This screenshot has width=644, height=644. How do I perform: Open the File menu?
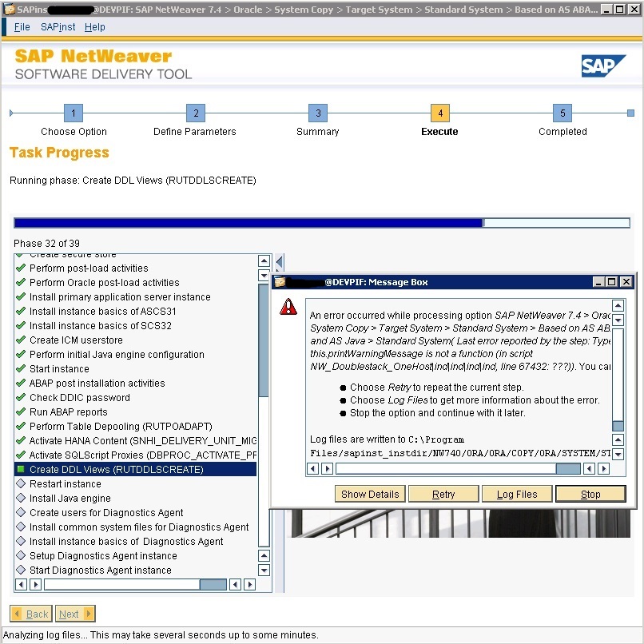pyautogui.click(x=22, y=27)
